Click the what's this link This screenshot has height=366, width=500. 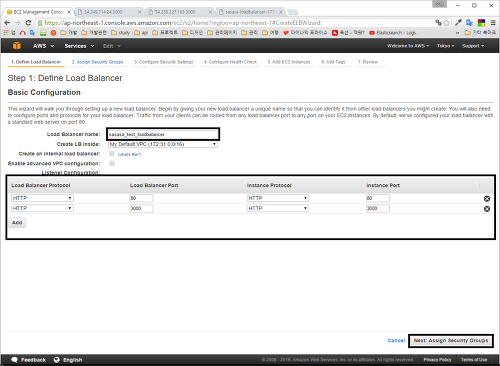click(x=130, y=154)
